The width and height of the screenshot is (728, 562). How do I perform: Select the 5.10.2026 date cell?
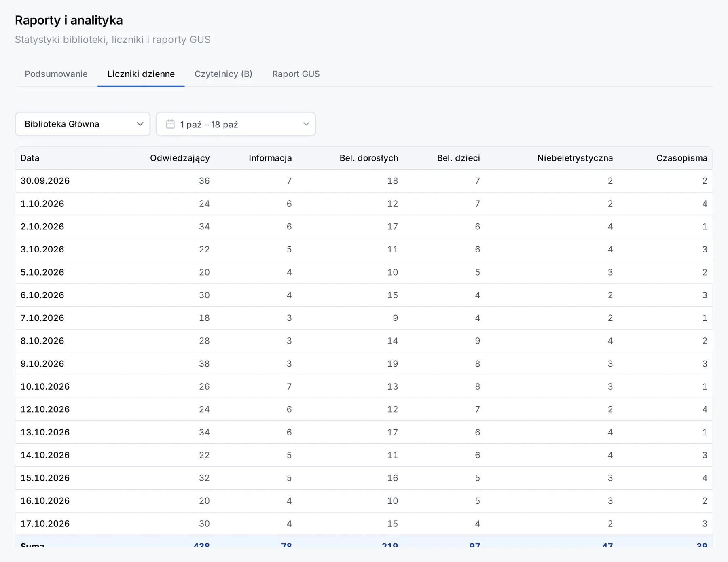click(42, 272)
